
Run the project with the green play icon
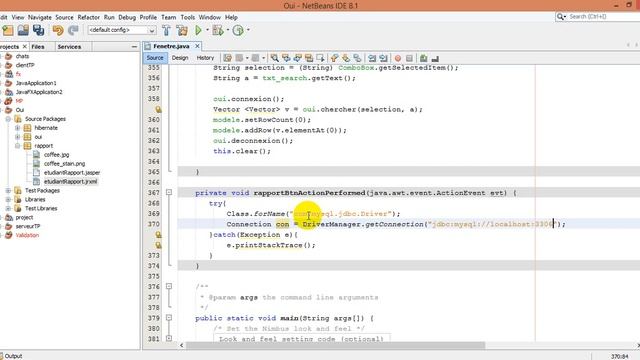pyautogui.click(x=198, y=30)
